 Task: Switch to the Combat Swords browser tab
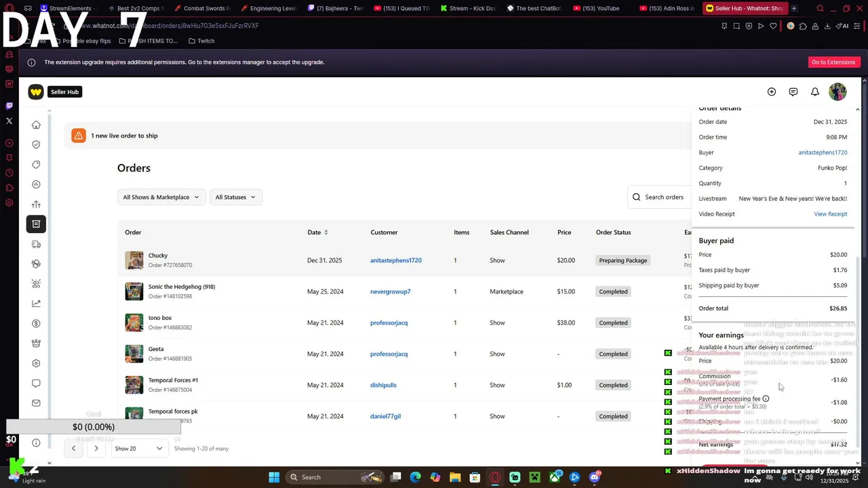(x=202, y=8)
